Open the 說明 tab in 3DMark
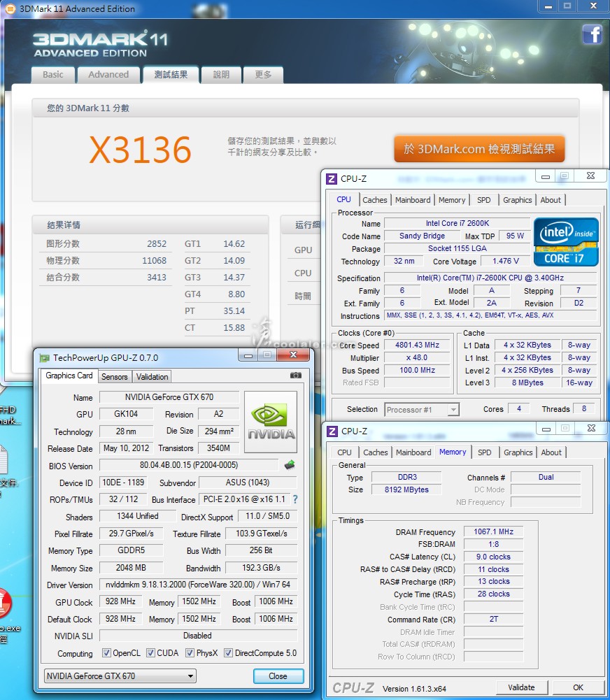The height and width of the screenshot is (700, 610). (221, 75)
